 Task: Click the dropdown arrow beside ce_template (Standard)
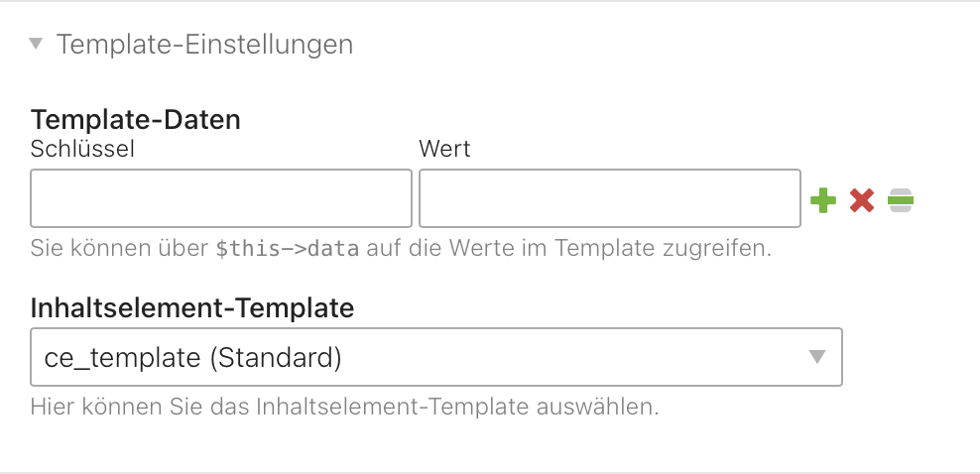pyautogui.click(x=817, y=357)
